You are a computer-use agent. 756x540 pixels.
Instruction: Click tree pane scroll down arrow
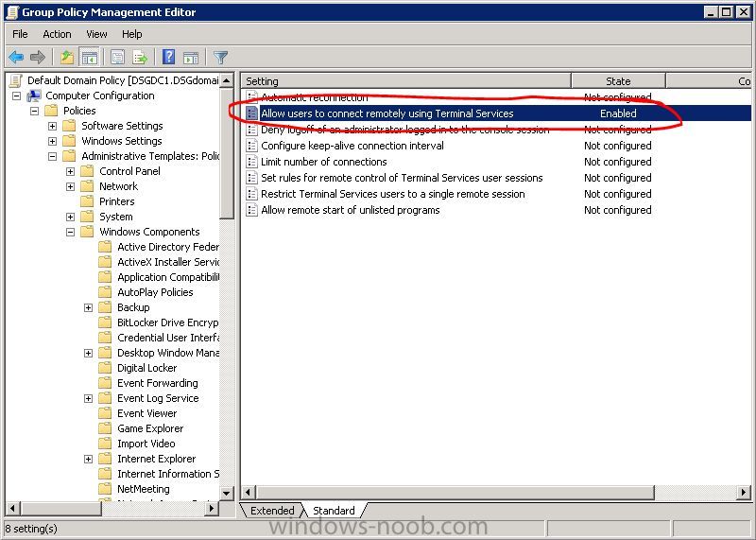[x=227, y=493]
